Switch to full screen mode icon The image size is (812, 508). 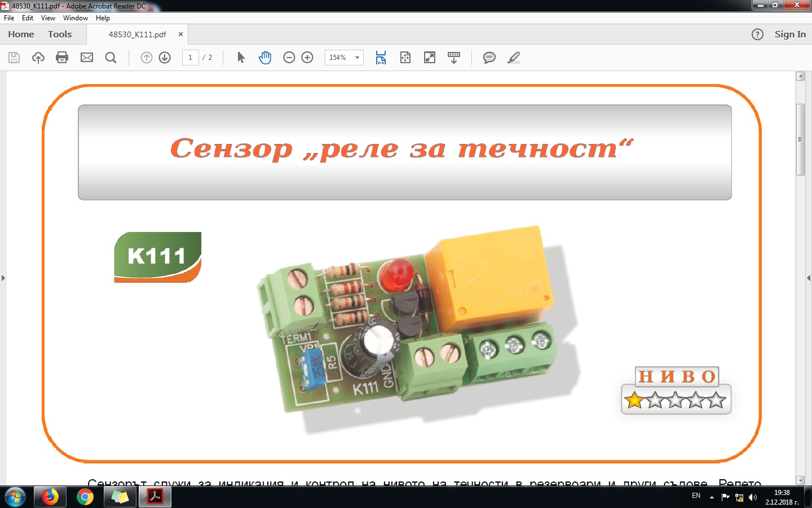click(430, 58)
